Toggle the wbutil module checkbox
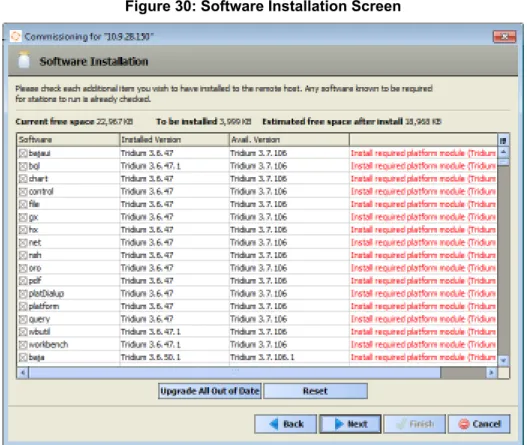Screen dimensions: 527x445 click(23, 332)
